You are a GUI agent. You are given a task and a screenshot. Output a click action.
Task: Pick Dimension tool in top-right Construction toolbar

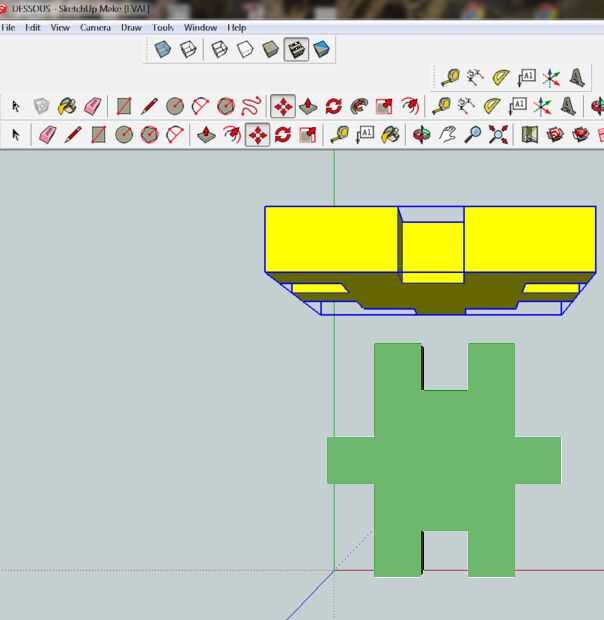pyautogui.click(x=475, y=77)
